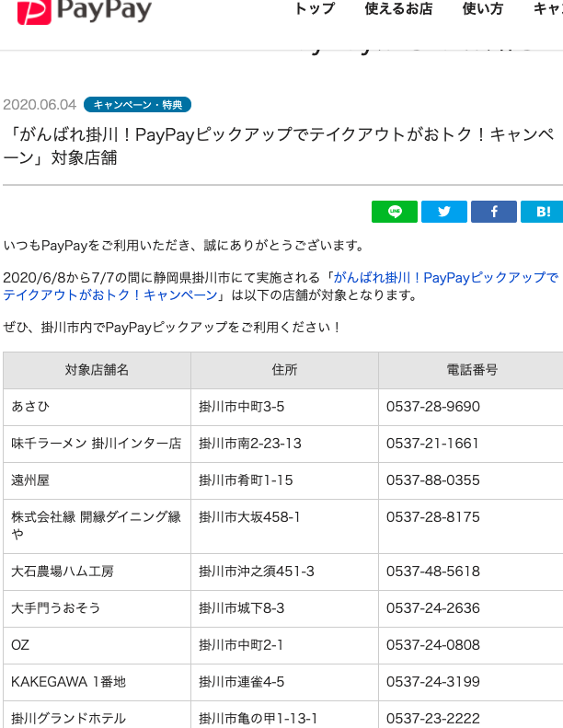The height and width of the screenshot is (728, 563).
Task: Share the page on LINE
Action: pyautogui.click(x=395, y=212)
